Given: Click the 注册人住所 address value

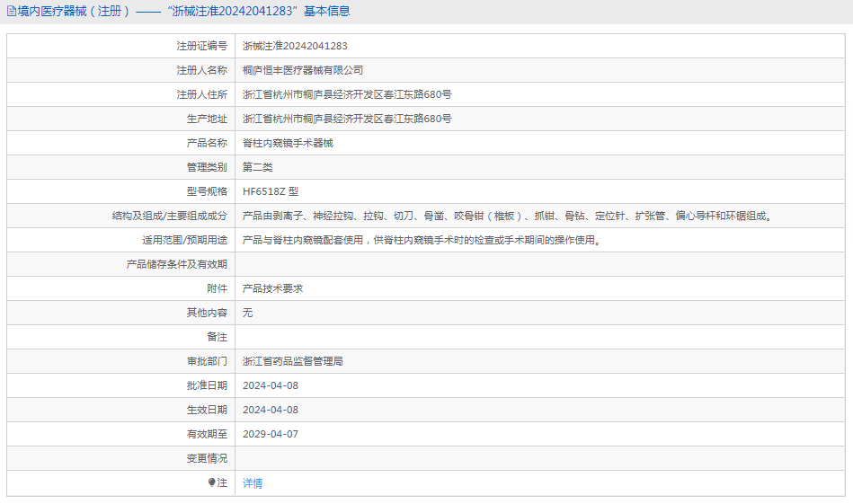Looking at the screenshot, I should 347,94.
